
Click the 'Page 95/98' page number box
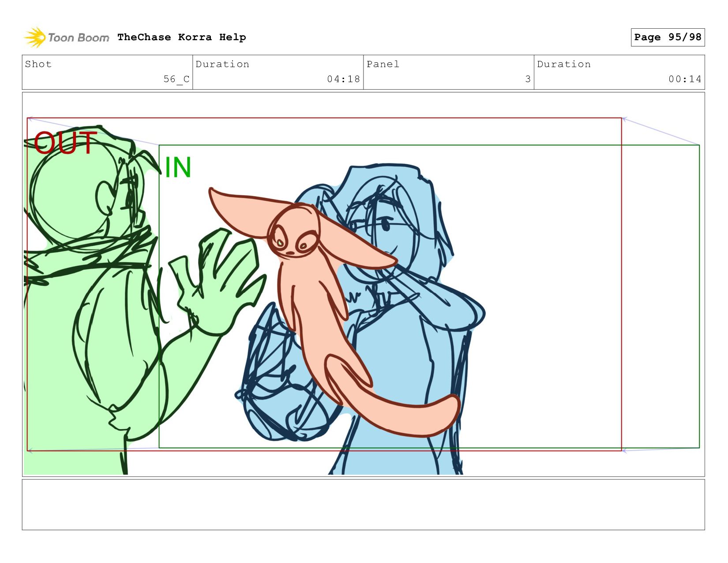(668, 37)
